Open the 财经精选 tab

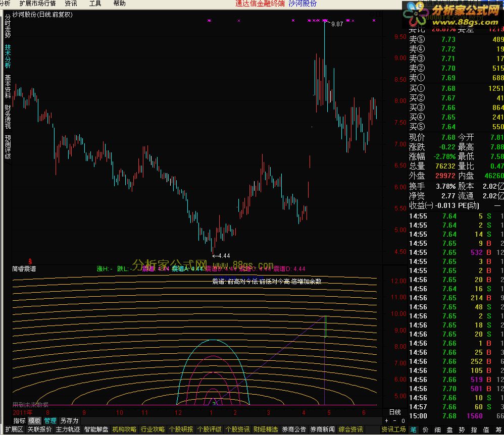pos(266,429)
